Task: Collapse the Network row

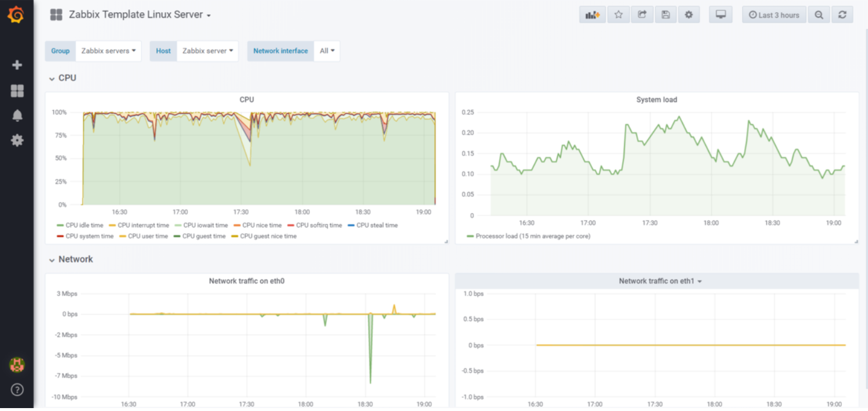Action: tap(70, 259)
